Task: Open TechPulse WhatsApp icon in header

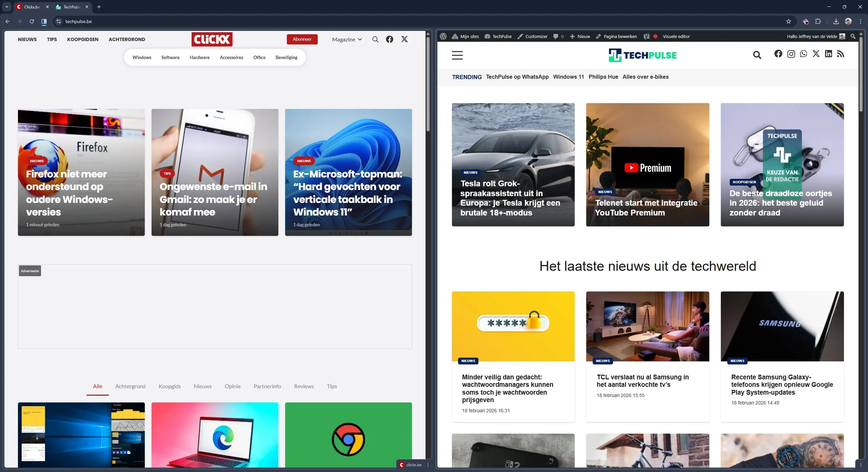Action: coord(803,54)
